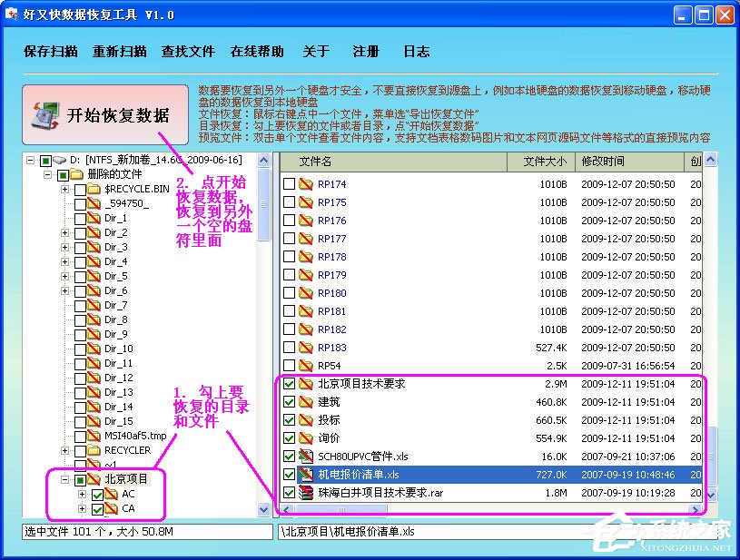Expand the Dir_5 tree node
Screen dimensions: 740x560
click(x=64, y=275)
